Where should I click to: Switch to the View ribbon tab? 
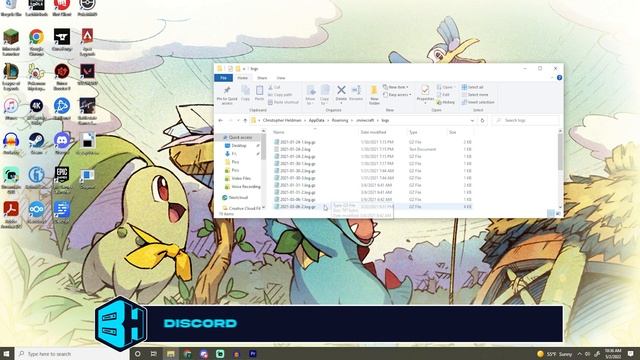click(281, 78)
